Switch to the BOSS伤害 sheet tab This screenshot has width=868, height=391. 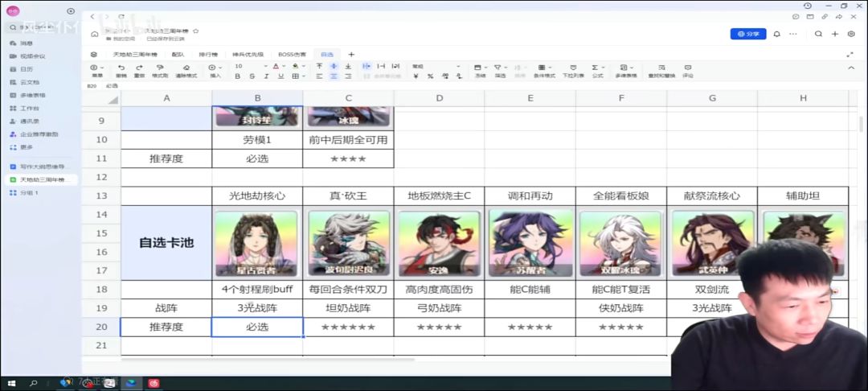point(292,54)
